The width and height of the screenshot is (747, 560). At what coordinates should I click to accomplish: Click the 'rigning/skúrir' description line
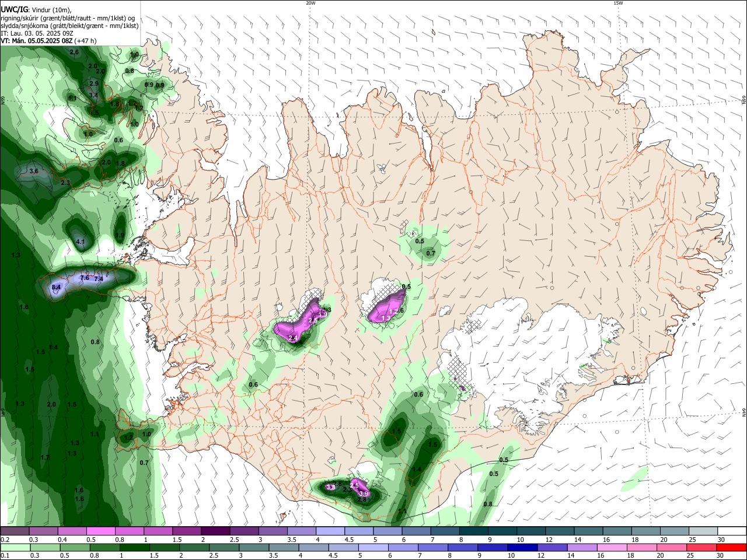tap(68, 17)
